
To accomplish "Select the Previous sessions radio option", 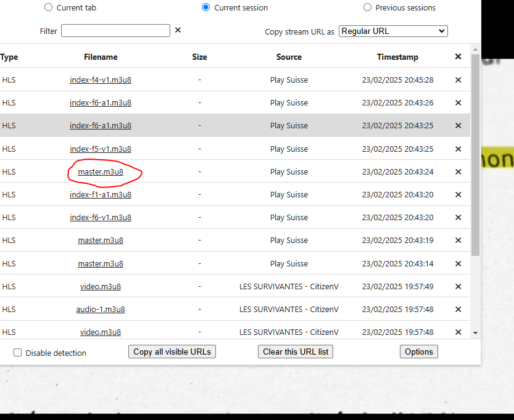I will [367, 7].
